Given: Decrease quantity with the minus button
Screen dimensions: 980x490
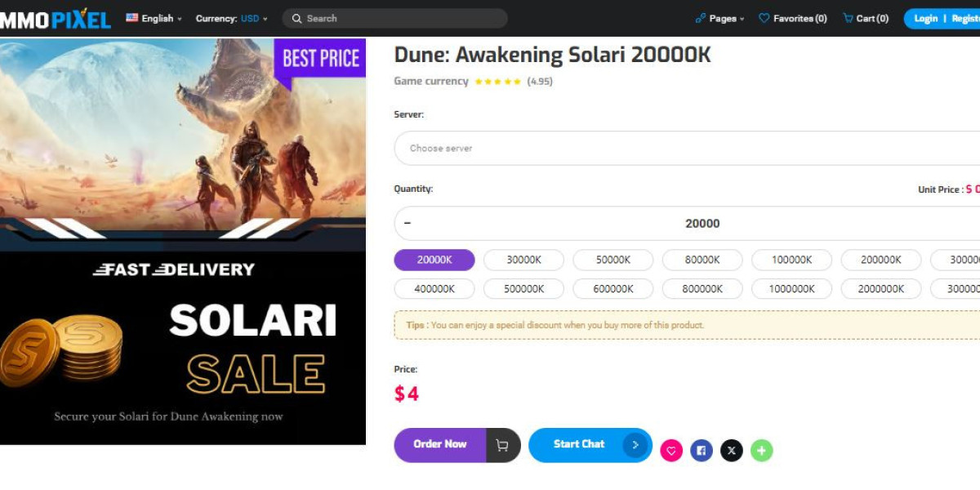Looking at the screenshot, I should (x=408, y=223).
